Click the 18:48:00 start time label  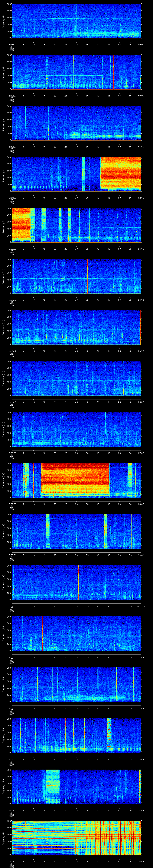tap(12, 44)
